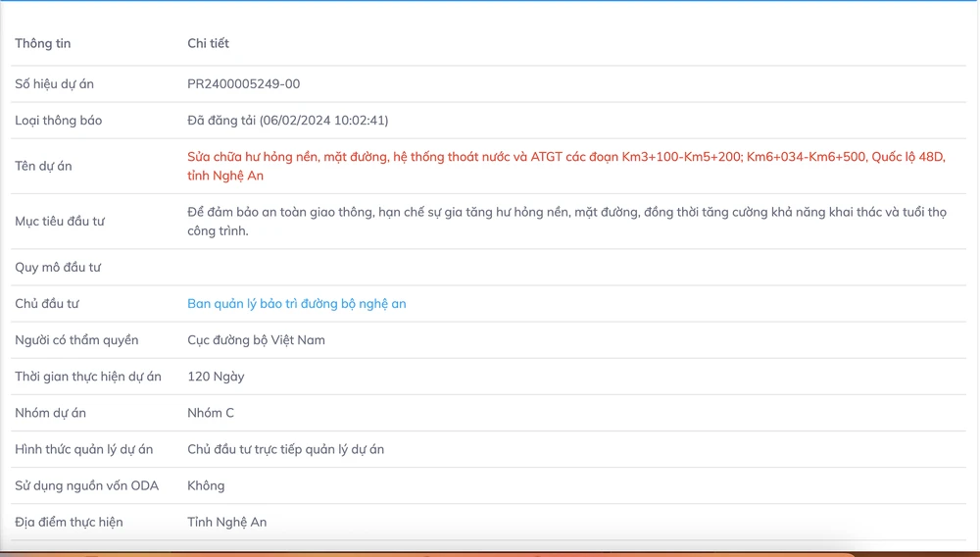Click the 'Hình thức quản lý dự án' label
980x557 pixels.
[x=83, y=449]
